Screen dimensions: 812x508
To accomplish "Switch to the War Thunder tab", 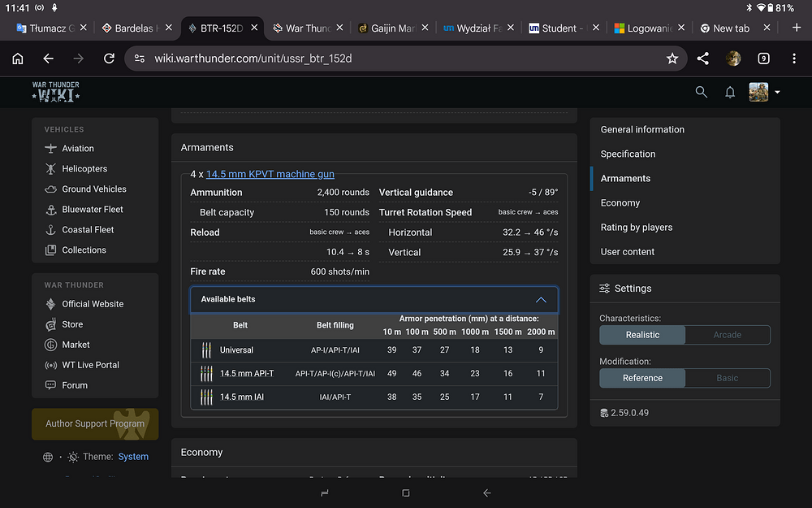I will click(x=302, y=28).
